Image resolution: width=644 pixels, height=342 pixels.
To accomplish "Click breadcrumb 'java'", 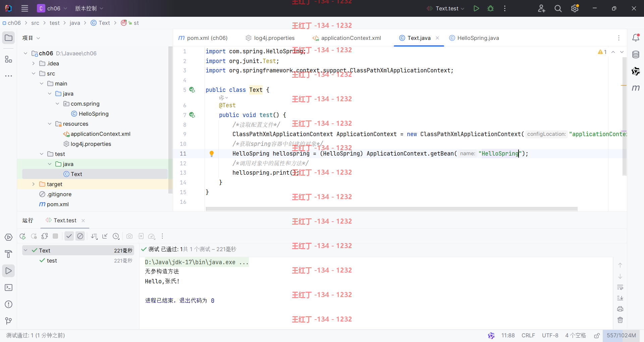I will click(x=75, y=23).
